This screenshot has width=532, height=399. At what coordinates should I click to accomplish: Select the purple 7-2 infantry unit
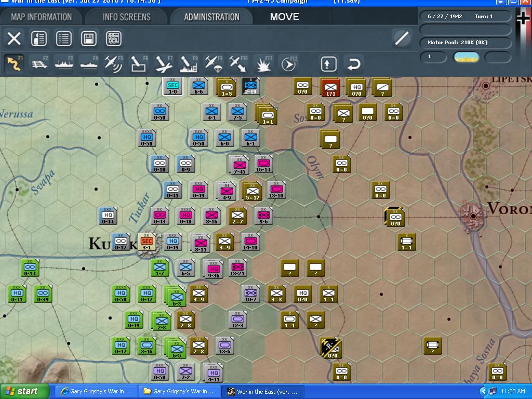185,372
